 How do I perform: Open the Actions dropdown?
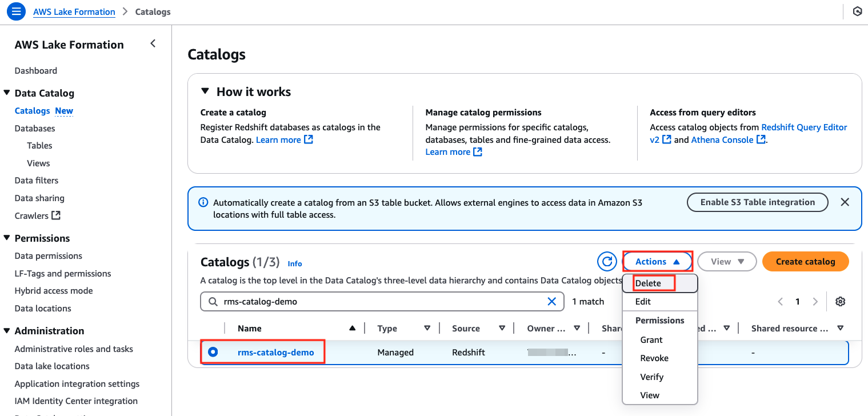(658, 262)
